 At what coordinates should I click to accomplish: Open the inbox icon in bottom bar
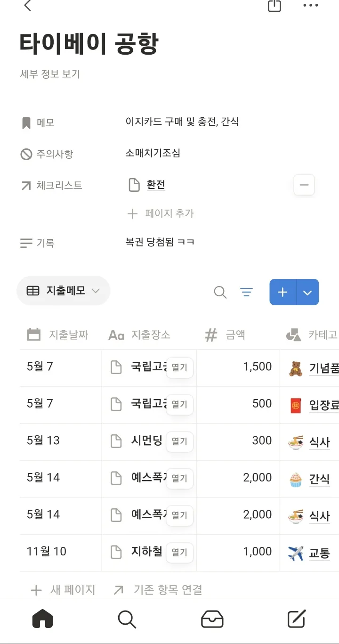pos(212,619)
